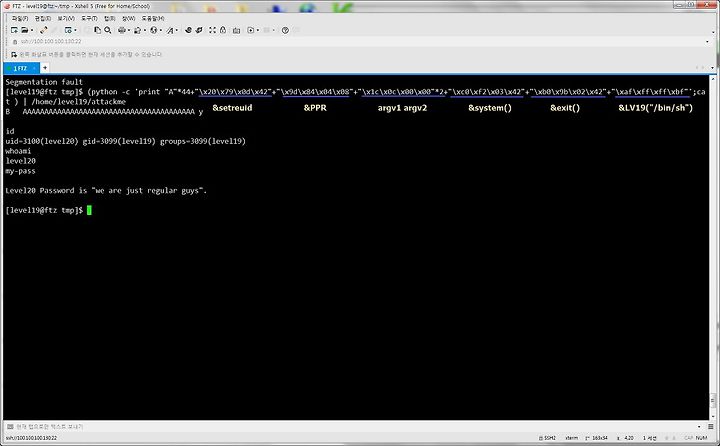This screenshot has height=446, width=720.
Task: Click the Copy/Paste clipboard icon
Action: pyautogui.click(x=97, y=30)
